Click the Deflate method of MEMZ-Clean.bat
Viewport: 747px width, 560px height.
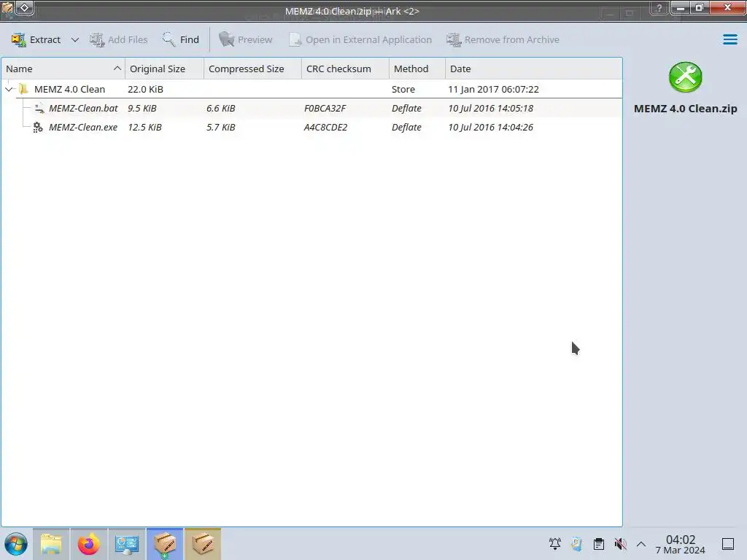click(x=406, y=108)
